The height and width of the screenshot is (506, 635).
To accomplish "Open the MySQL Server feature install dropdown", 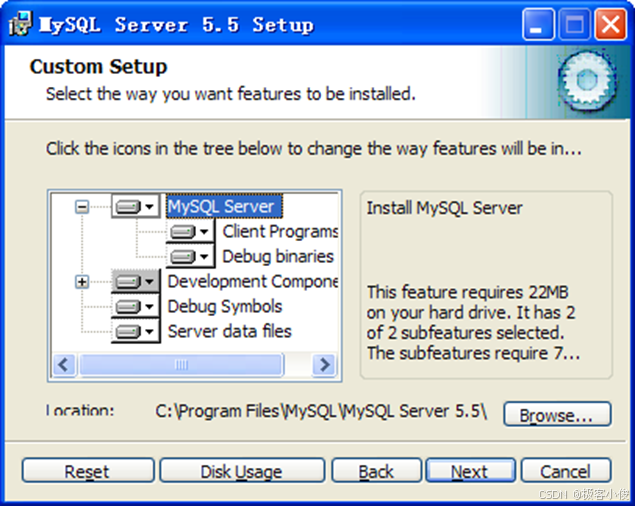I will coord(135,207).
